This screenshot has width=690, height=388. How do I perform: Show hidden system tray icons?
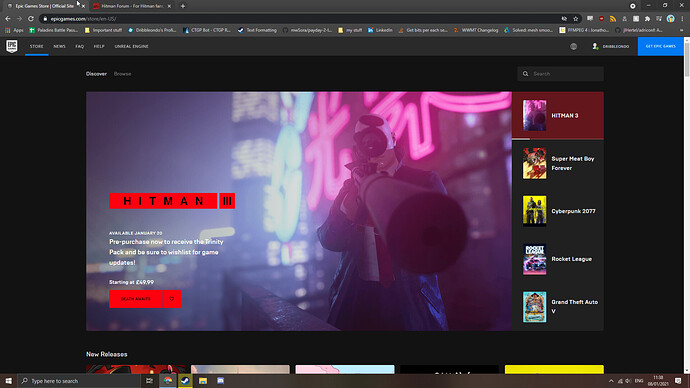tap(611, 381)
